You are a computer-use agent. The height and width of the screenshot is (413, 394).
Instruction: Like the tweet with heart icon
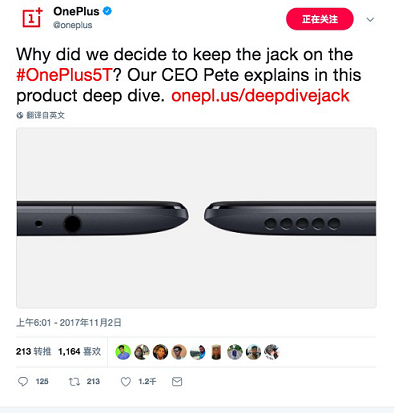tap(126, 382)
